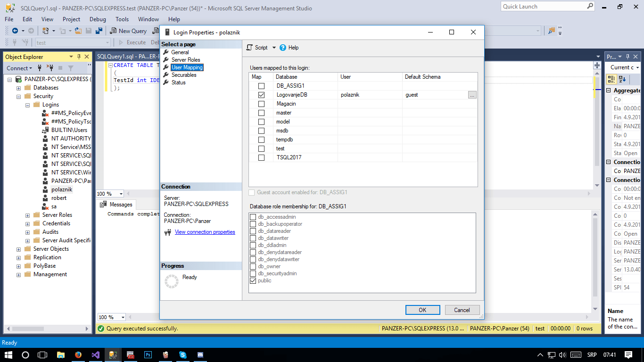644x362 pixels.
Task: Open Skype from the taskbar
Action: click(x=182, y=355)
